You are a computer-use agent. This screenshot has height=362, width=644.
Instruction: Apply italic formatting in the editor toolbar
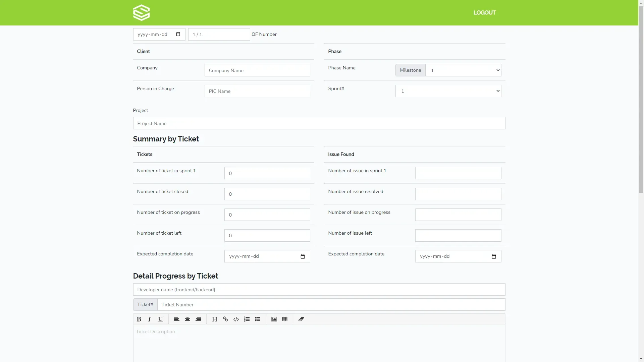150,319
